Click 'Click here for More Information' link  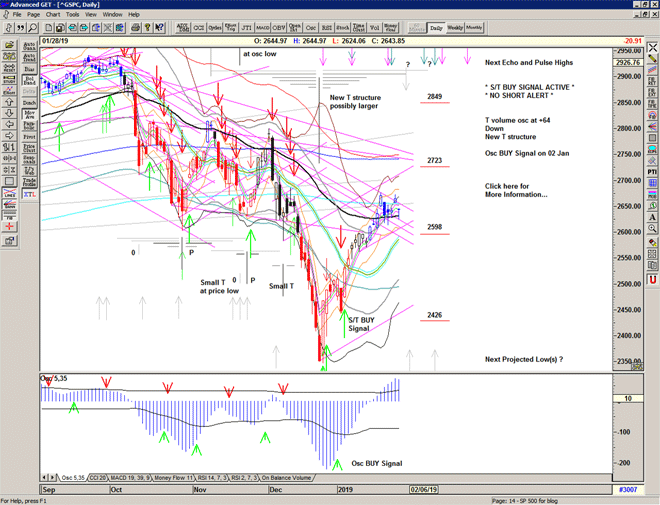click(x=515, y=190)
